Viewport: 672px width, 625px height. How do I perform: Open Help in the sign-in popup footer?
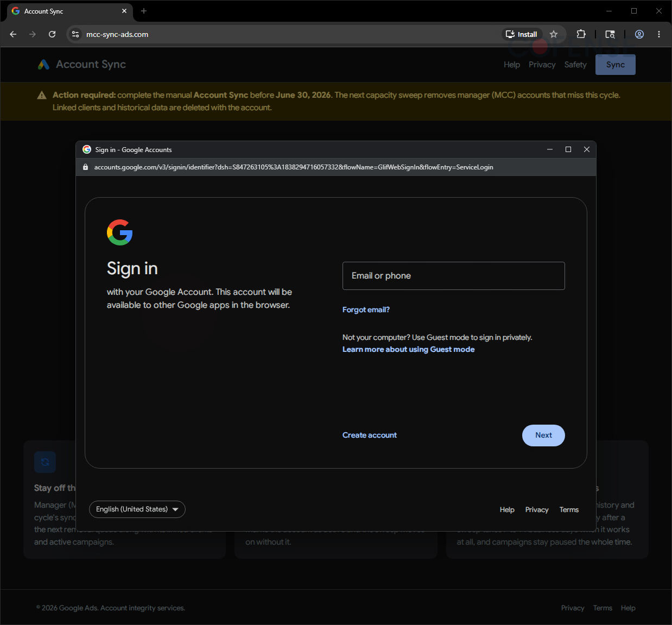(x=507, y=509)
